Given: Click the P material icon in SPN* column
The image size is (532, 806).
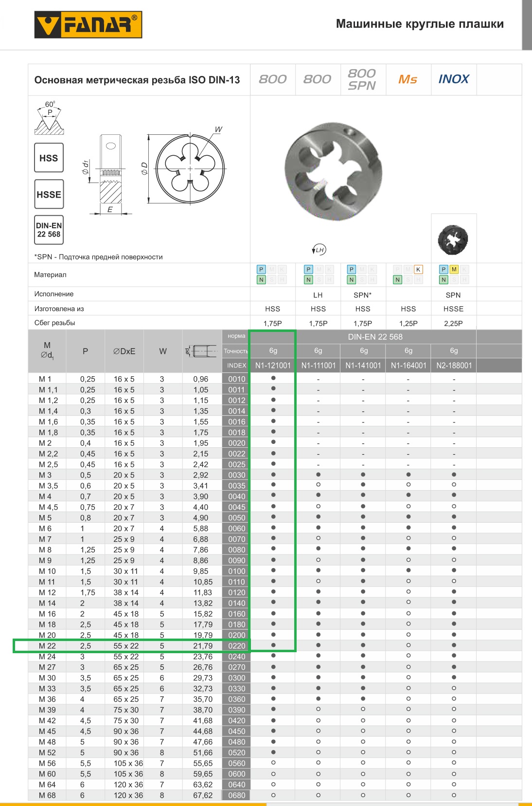Looking at the screenshot, I should pos(352,270).
